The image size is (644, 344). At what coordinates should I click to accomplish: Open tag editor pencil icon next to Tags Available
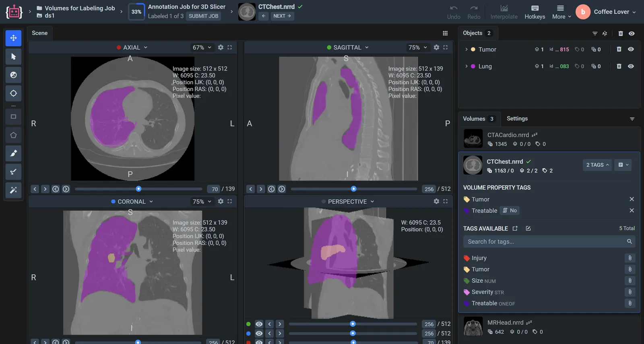click(x=528, y=229)
